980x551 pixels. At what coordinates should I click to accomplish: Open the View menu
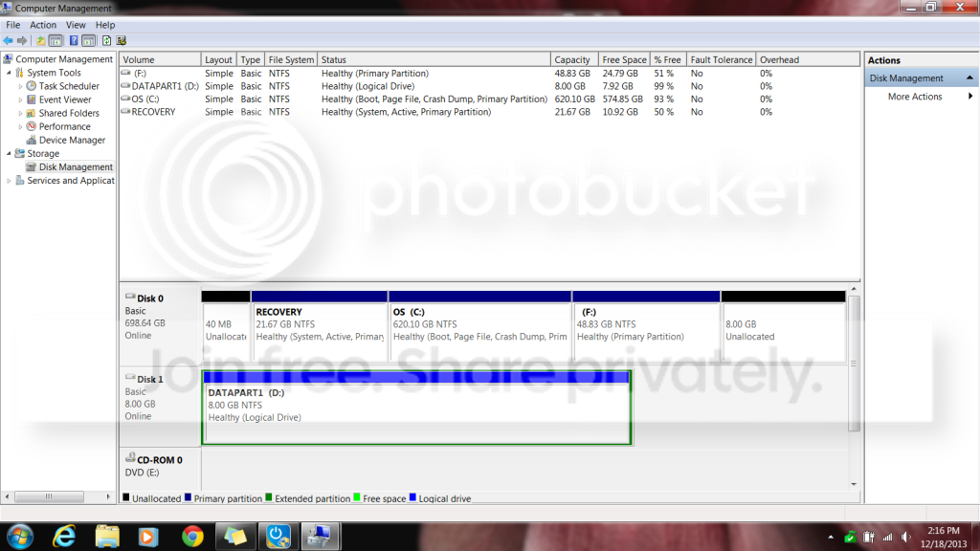tap(76, 25)
